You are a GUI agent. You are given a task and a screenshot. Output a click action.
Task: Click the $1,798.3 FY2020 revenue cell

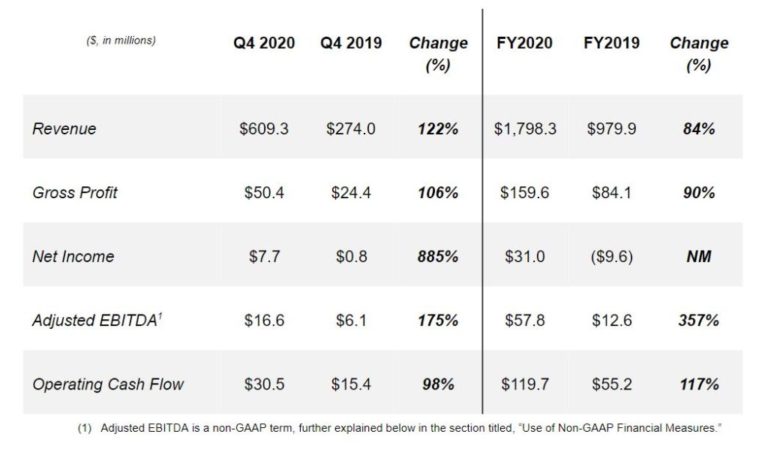tap(525, 129)
